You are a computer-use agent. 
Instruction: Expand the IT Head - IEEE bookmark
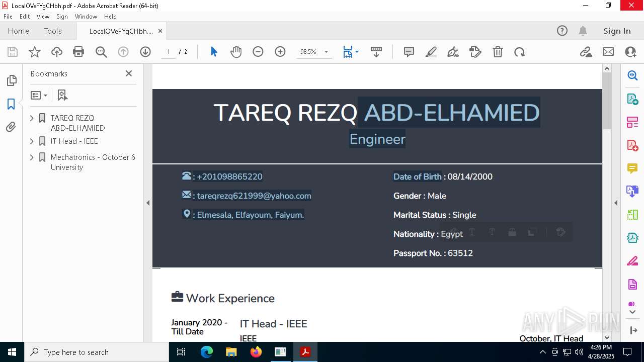(32, 141)
